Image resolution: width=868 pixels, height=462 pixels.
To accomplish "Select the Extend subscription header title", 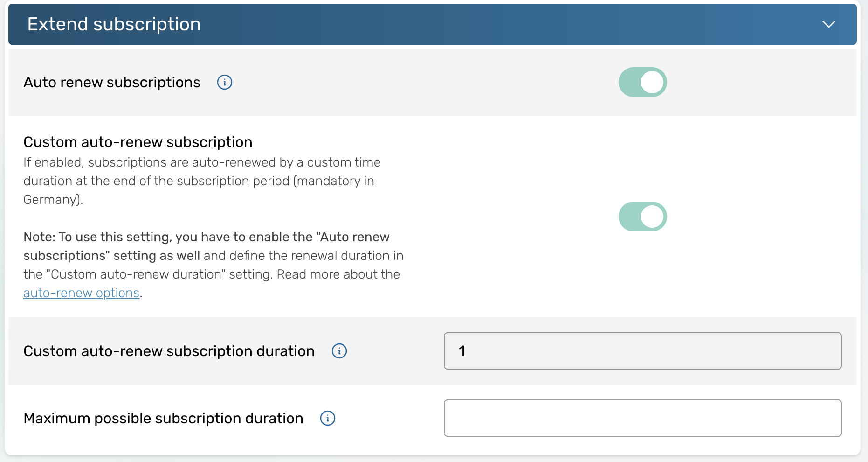I will (x=114, y=24).
